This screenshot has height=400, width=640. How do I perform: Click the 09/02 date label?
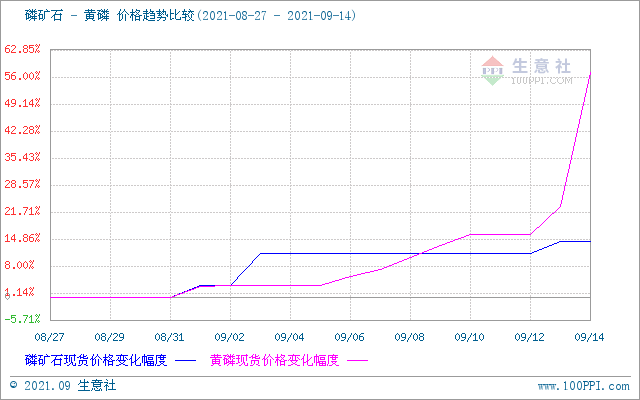point(229,337)
